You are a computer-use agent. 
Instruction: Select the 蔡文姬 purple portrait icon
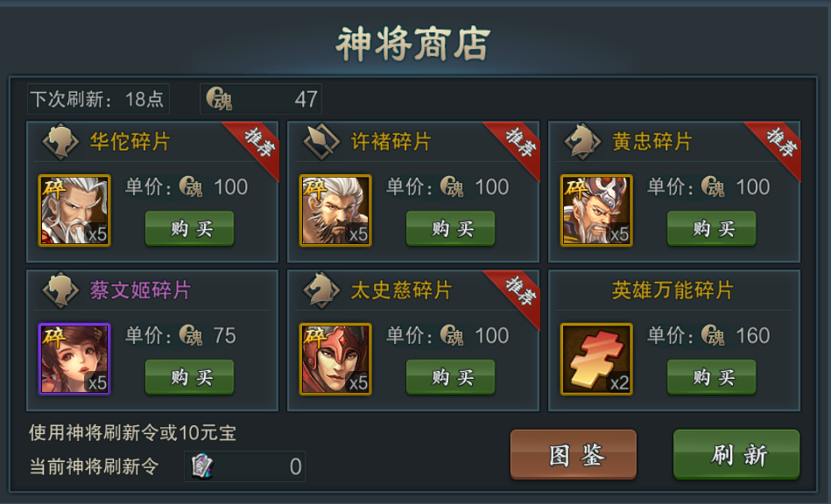click(x=74, y=359)
